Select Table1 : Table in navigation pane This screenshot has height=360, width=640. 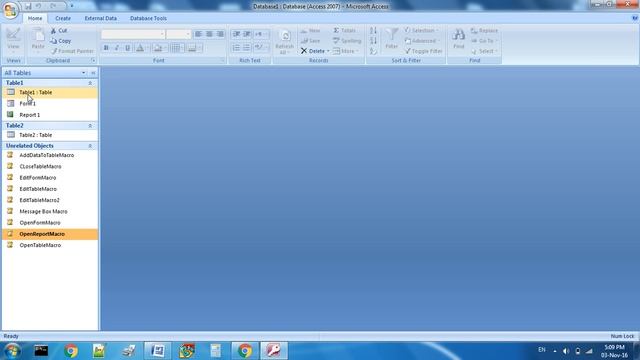point(50,93)
